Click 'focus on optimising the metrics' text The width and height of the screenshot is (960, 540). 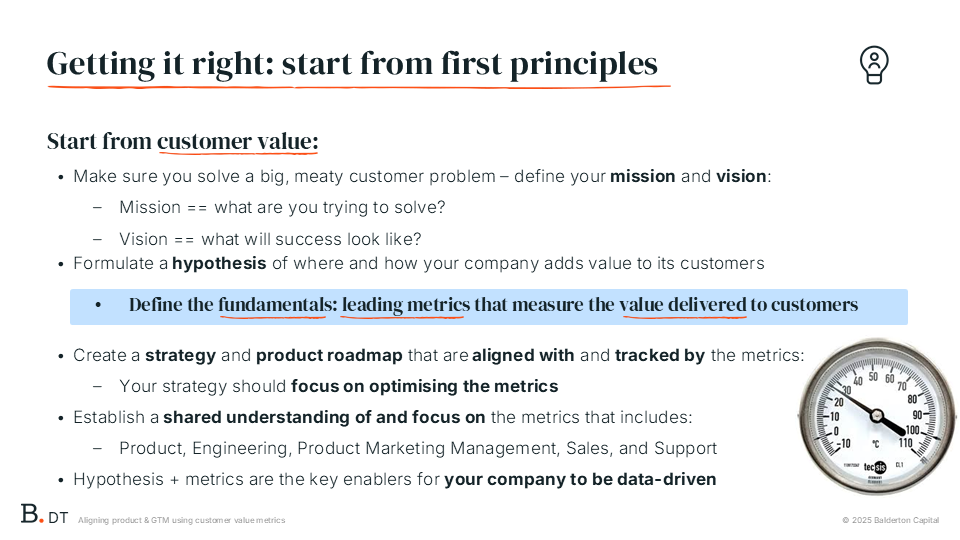coord(424,386)
